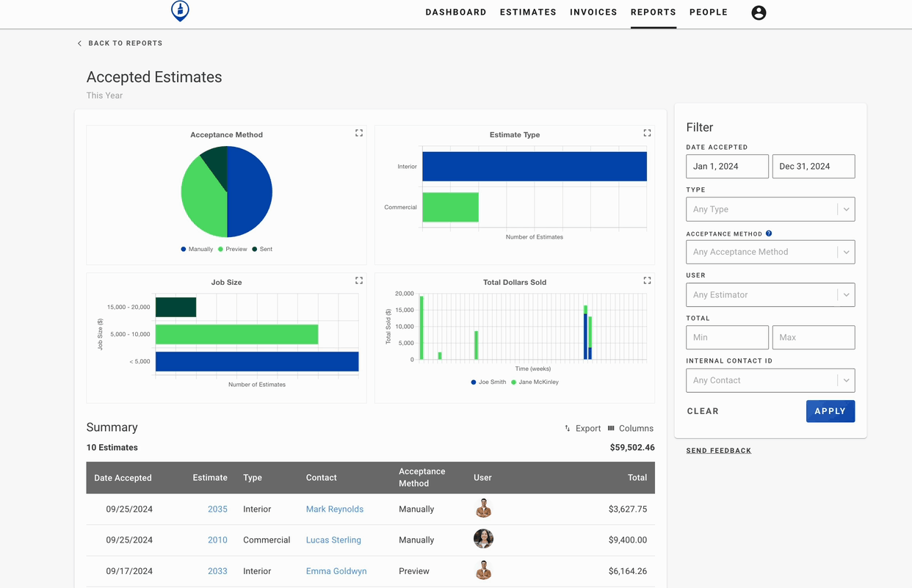Open the Any Type dropdown

(770, 209)
